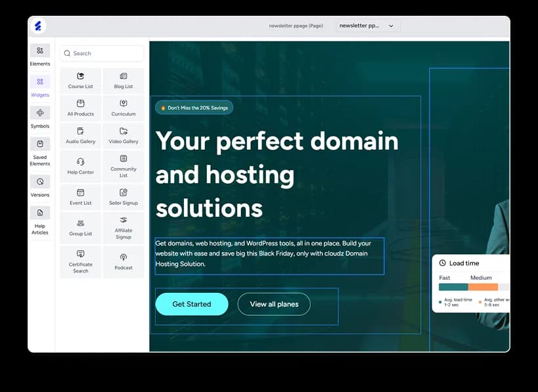
Task: Open the Help Articles panel
Action: (39, 217)
